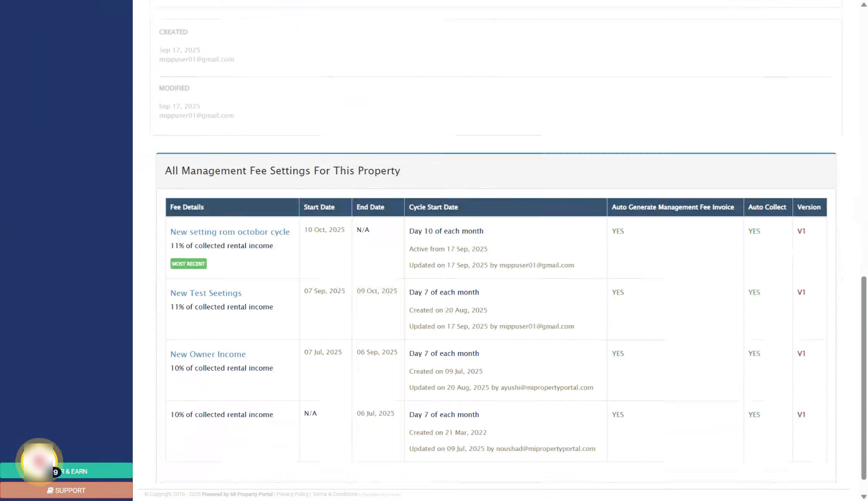
Task: Click the End Date column header
Action: 370,207
